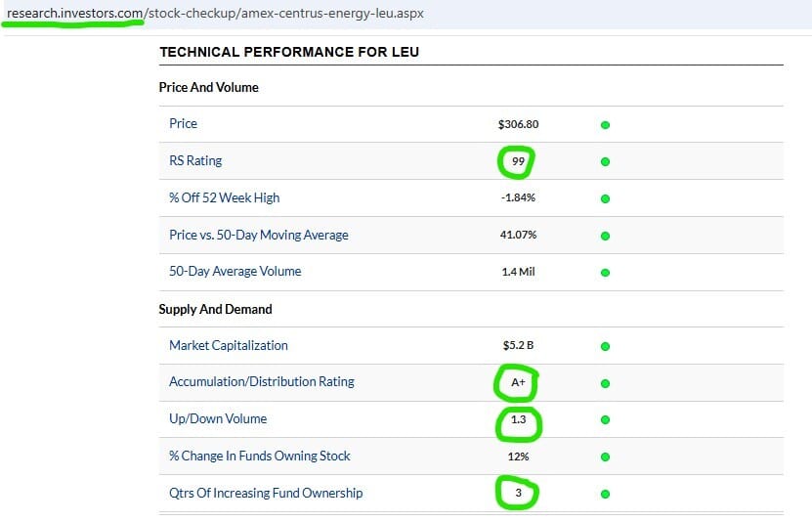Click the Qtrs Of Increasing Fund Ownership label
This screenshot has width=812, height=522.
pyautogui.click(x=265, y=493)
